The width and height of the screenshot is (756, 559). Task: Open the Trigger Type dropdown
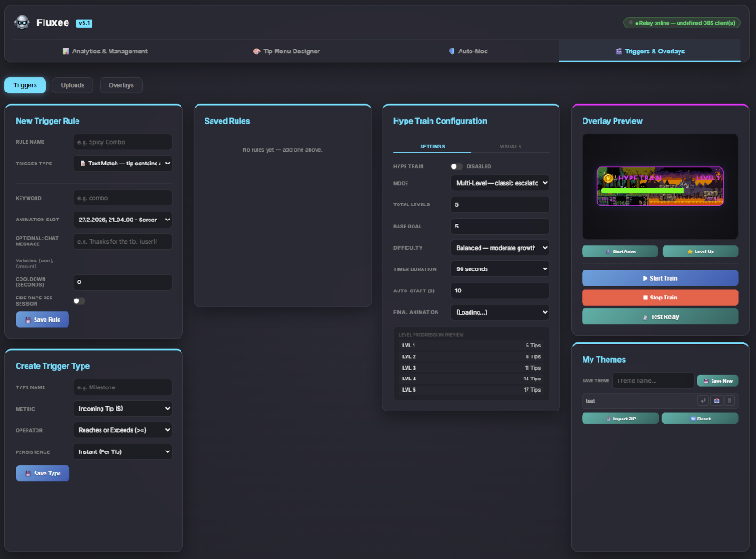123,164
